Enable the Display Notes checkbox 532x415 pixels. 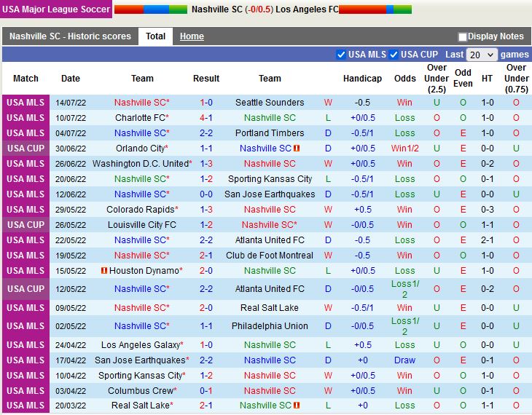pyautogui.click(x=462, y=37)
